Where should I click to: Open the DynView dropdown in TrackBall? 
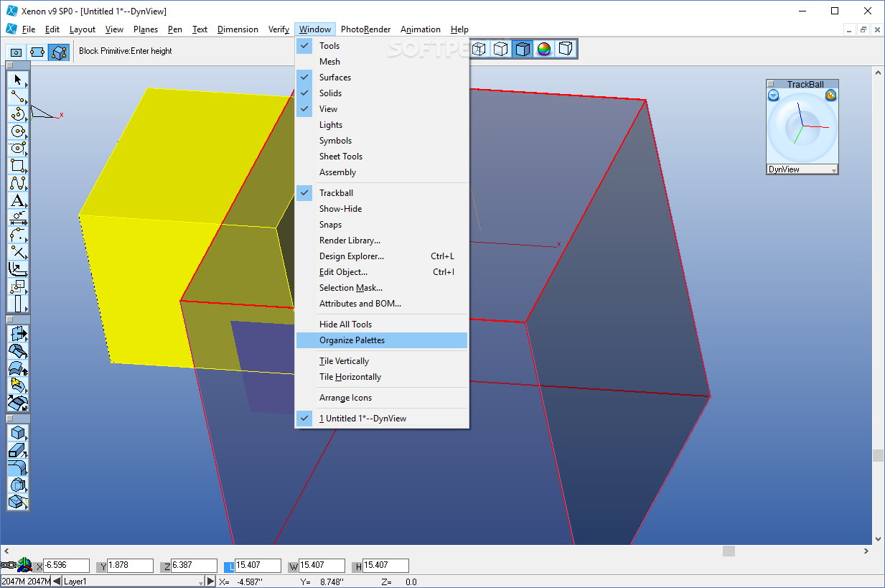pos(802,169)
